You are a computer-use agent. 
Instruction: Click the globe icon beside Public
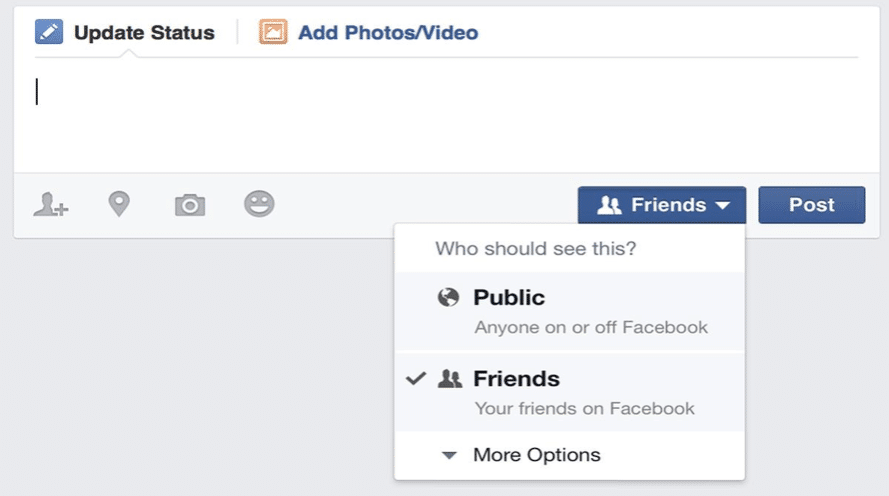[448, 297]
